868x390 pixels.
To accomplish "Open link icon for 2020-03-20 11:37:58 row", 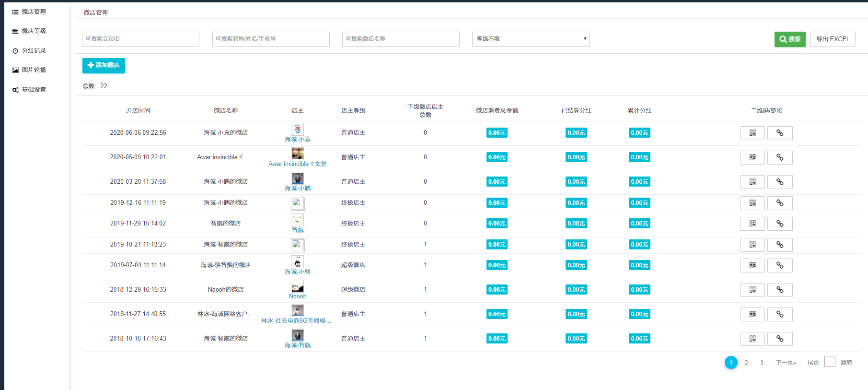I will click(x=780, y=182).
